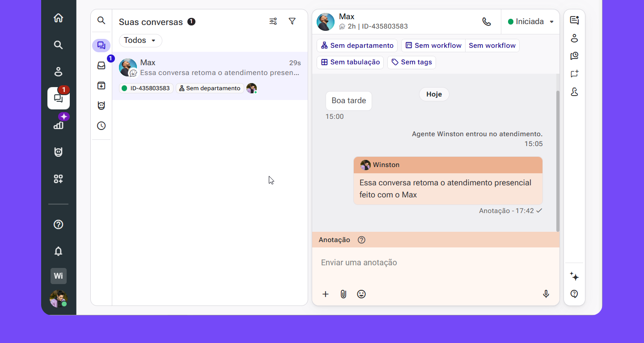Viewport: 644px width, 343px height.
Task: Click the Sem tabulação button
Action: tap(350, 62)
